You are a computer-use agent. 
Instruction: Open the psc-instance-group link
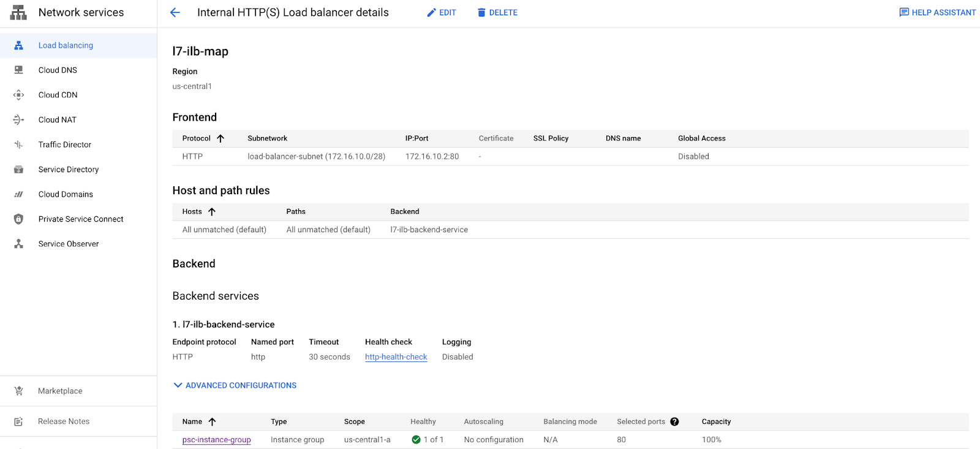click(x=216, y=440)
